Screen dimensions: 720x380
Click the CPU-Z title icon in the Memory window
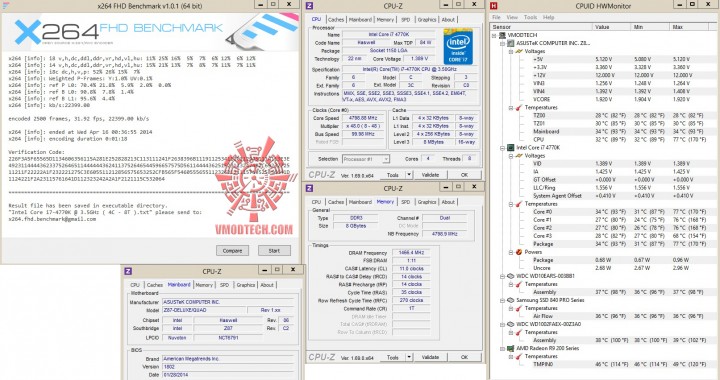309,188
